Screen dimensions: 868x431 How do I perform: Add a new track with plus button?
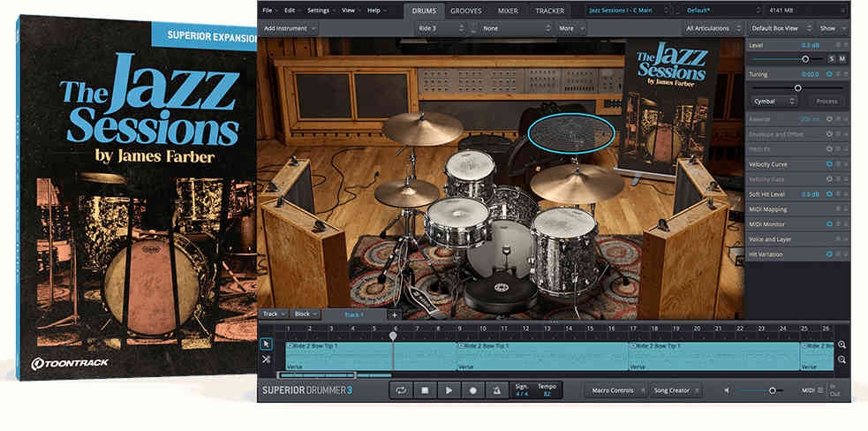click(394, 314)
